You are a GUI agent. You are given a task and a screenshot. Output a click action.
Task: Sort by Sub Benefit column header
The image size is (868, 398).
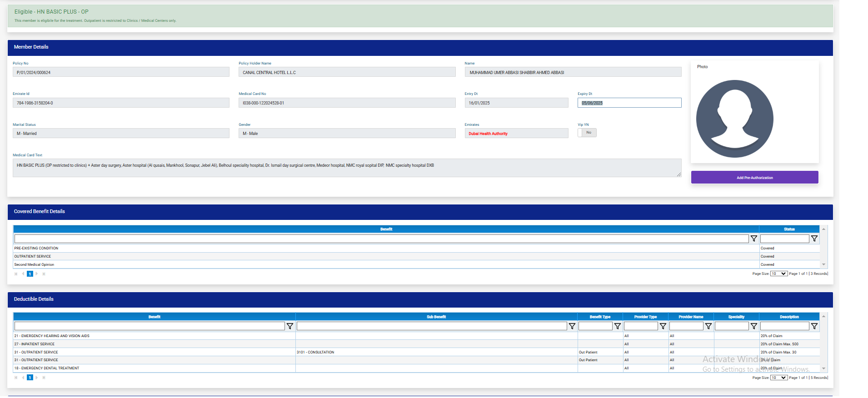click(436, 317)
